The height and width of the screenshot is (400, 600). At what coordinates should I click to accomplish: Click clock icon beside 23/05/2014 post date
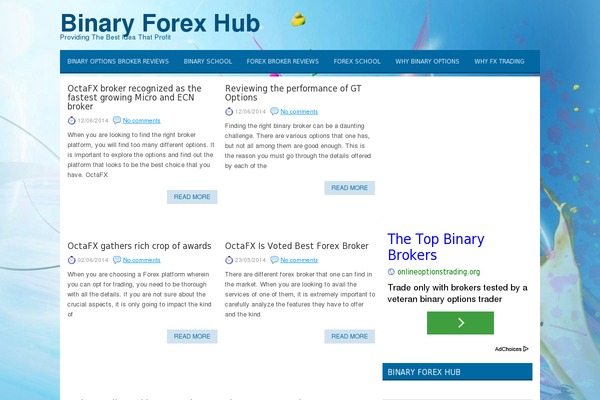[x=229, y=260]
